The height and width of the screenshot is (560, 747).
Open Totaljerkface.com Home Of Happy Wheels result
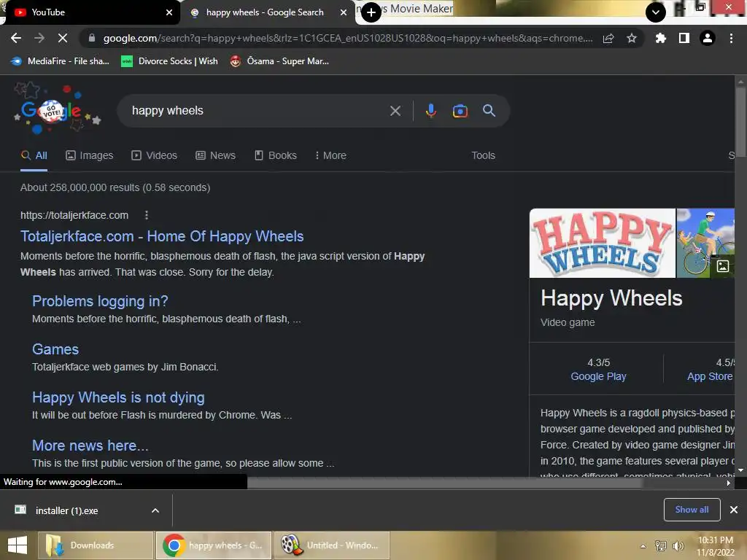point(162,236)
